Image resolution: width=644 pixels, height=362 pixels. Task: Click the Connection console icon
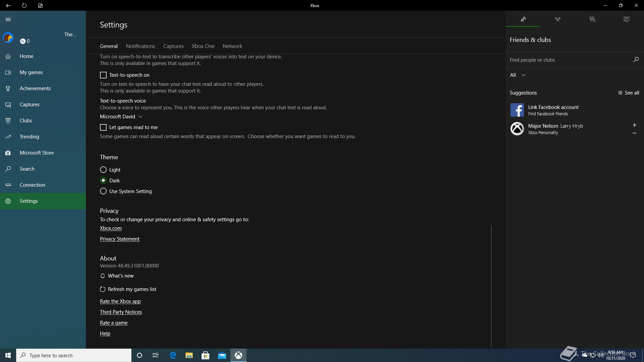[8, 185]
